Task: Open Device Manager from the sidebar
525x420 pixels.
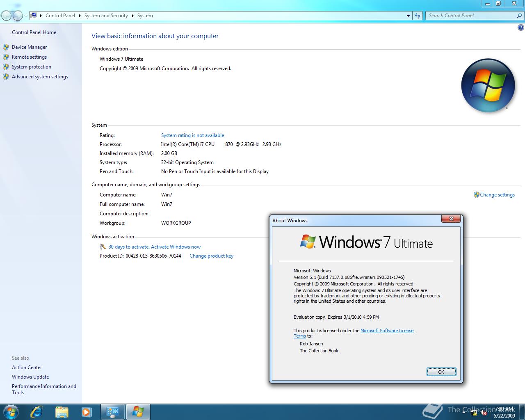Action: tap(29, 47)
